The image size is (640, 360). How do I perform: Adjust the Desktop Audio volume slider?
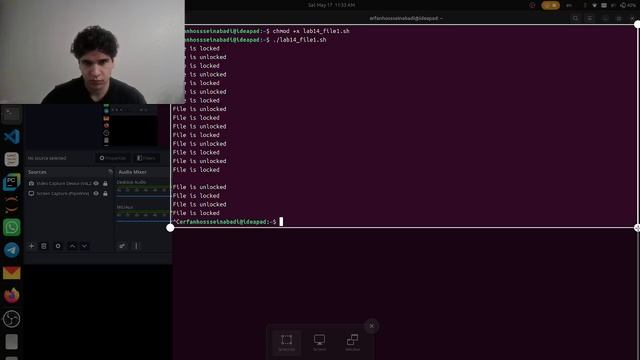(x=143, y=196)
